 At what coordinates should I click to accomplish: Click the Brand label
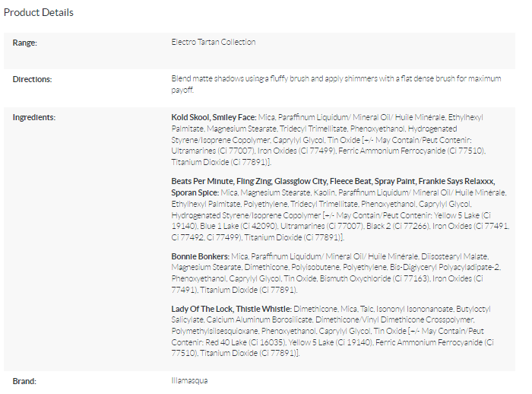pos(25,380)
